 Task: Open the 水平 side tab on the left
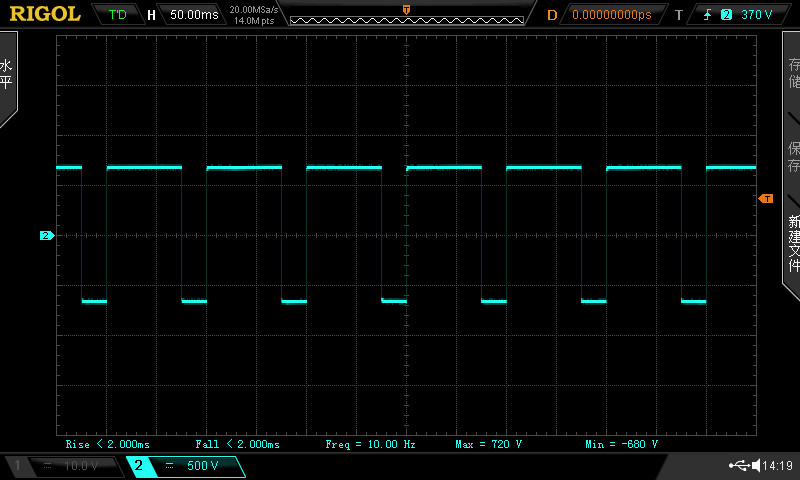[x=8, y=75]
